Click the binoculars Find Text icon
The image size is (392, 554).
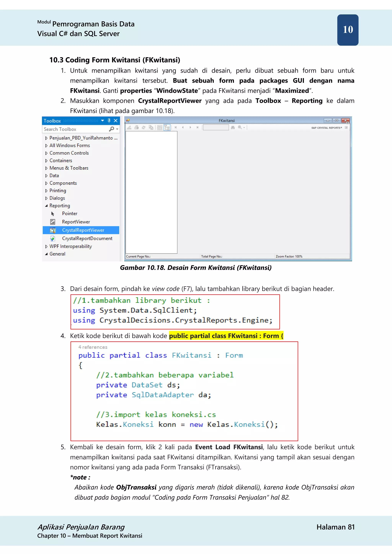pyautogui.click(x=233, y=127)
